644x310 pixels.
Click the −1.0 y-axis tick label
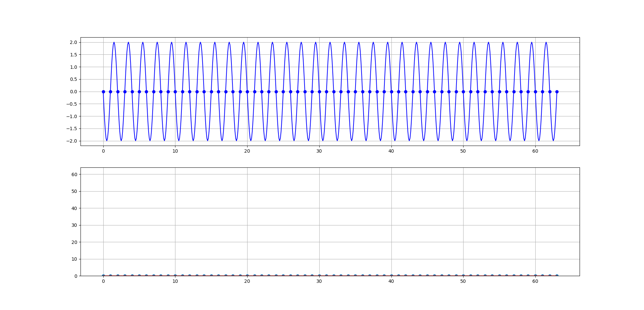click(71, 116)
